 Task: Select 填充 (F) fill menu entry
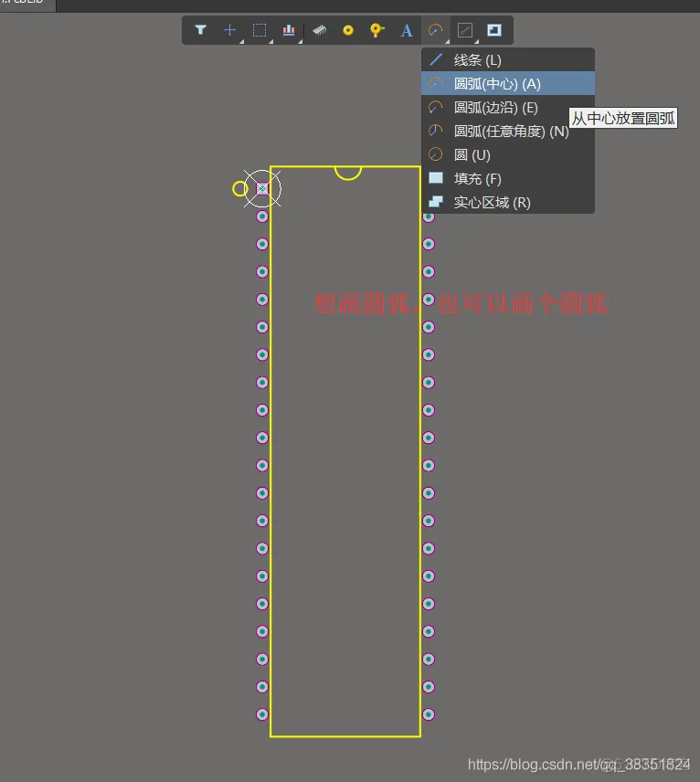click(x=508, y=178)
